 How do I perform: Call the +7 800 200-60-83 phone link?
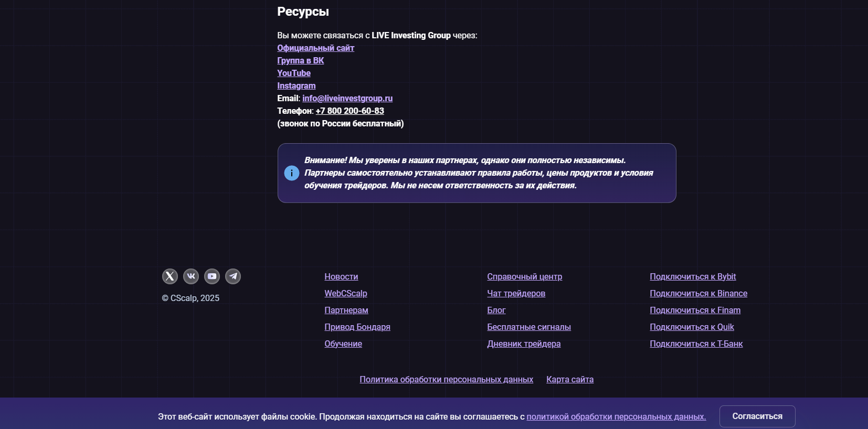click(x=350, y=111)
